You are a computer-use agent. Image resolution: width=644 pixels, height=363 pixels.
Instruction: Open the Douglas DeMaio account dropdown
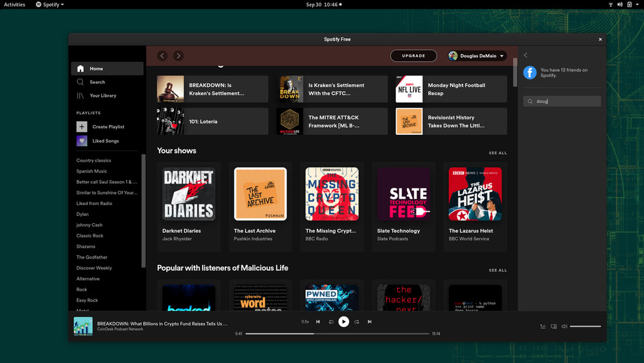(x=477, y=56)
